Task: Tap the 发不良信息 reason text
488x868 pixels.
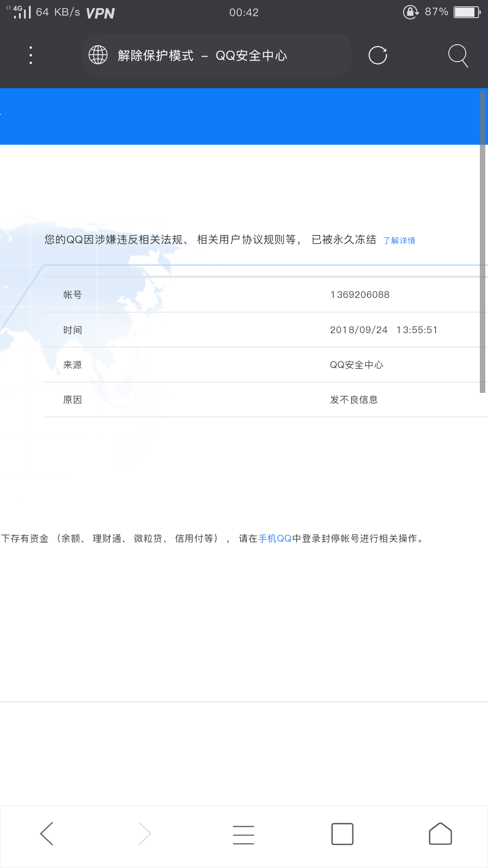Action: click(354, 400)
